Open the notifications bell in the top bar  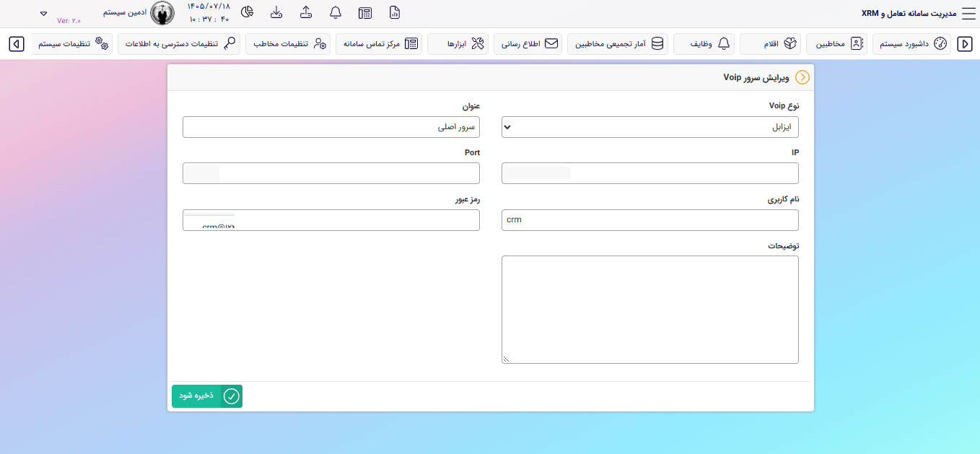(336, 12)
